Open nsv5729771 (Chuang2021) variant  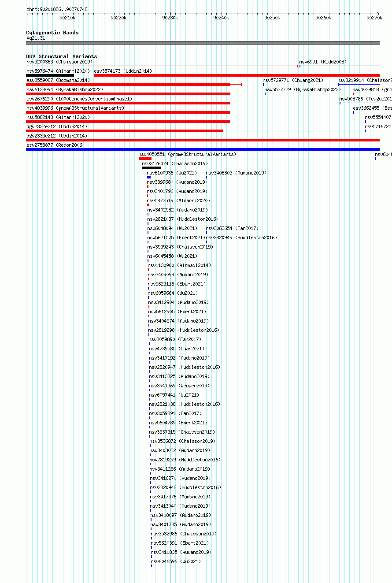[293, 80]
